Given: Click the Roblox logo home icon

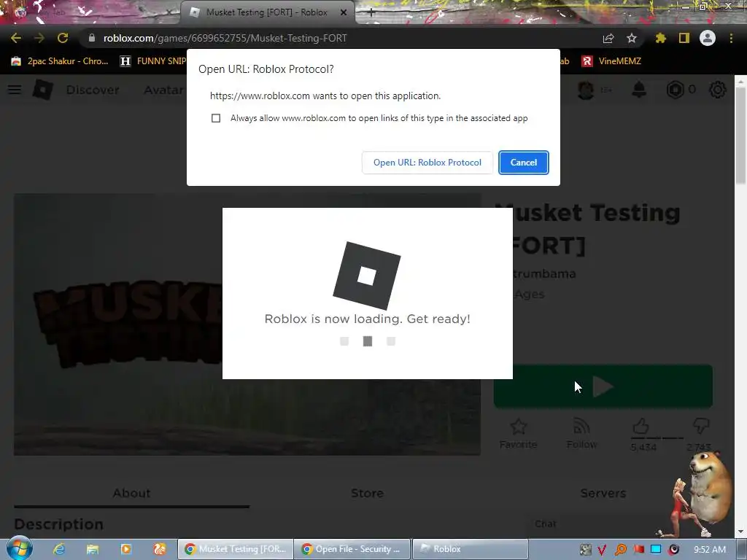Looking at the screenshot, I should 42,90.
